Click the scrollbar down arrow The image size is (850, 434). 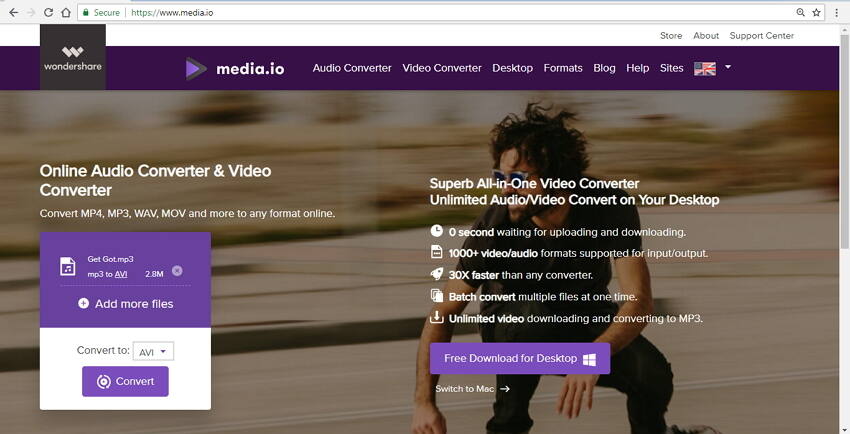[x=845, y=430]
